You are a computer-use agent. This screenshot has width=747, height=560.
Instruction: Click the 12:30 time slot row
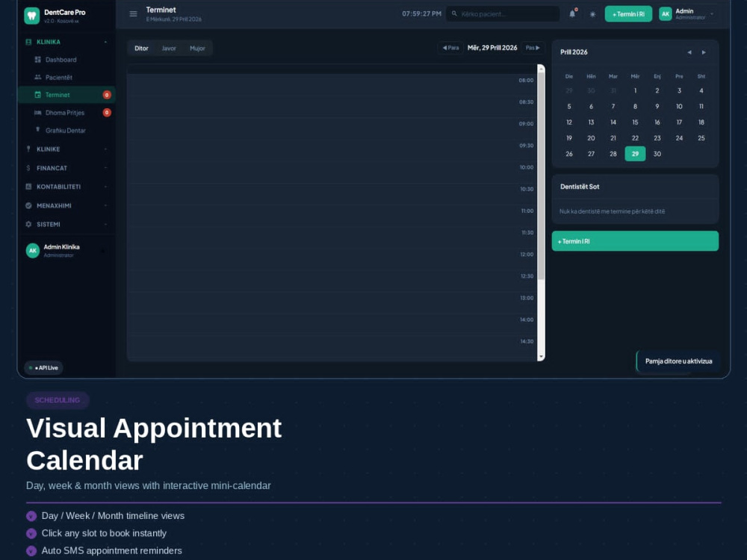332,281
